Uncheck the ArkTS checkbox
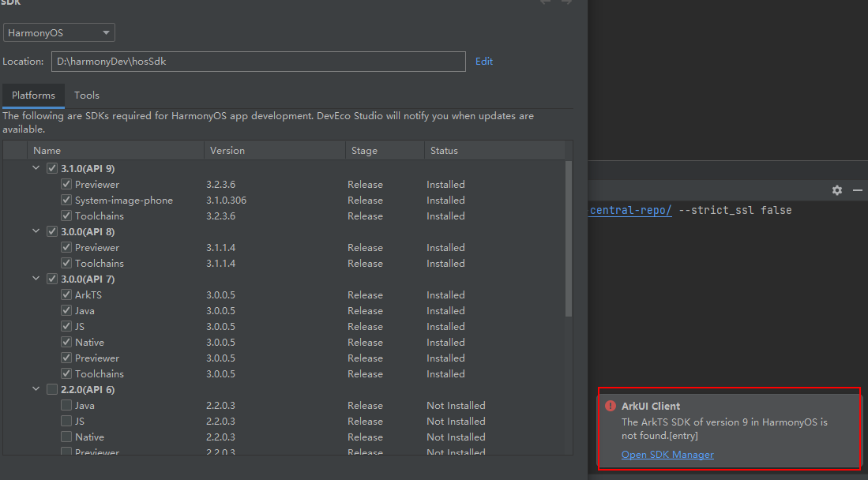 click(x=66, y=294)
